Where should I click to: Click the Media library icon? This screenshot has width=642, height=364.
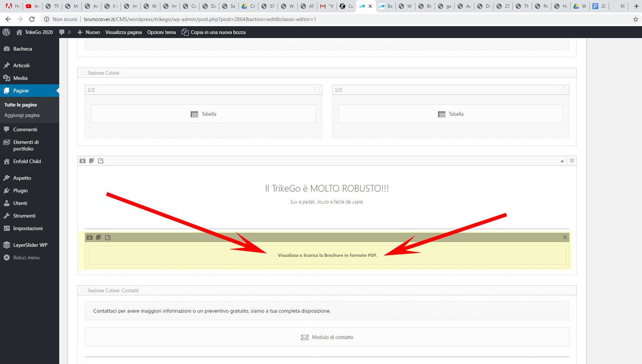7,78
